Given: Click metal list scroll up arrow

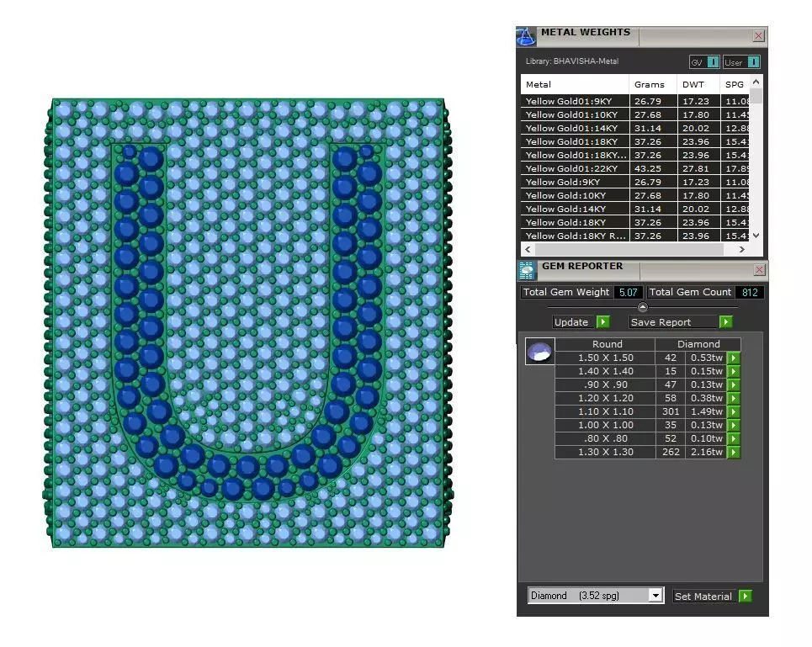Looking at the screenshot, I should point(756,82).
